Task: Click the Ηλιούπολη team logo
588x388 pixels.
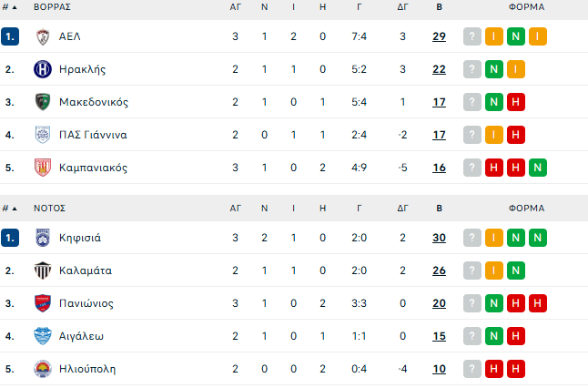Action: pyautogui.click(x=42, y=369)
